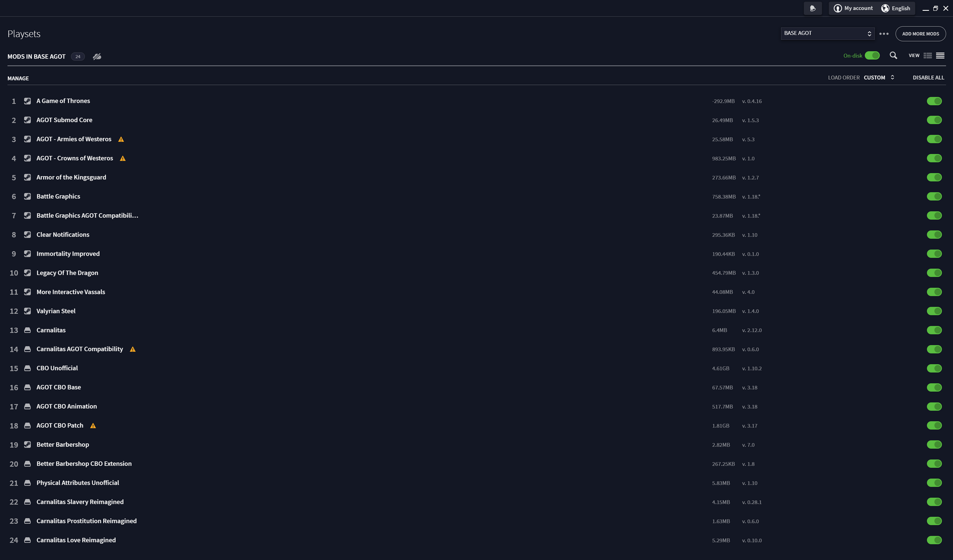Click the Steam icon for A Game of Thrones

coord(27,101)
